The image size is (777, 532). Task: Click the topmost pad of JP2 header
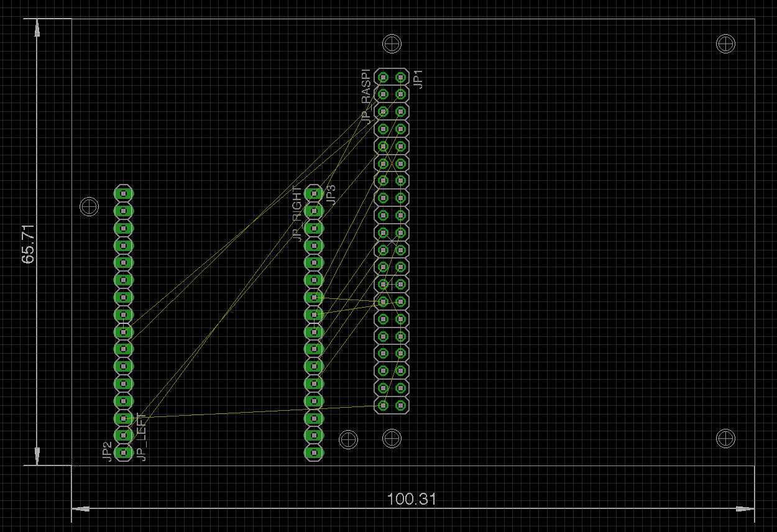pyautogui.click(x=124, y=194)
